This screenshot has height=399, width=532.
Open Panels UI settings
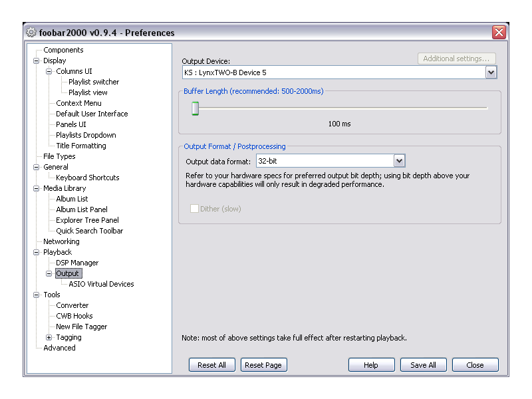tap(71, 124)
